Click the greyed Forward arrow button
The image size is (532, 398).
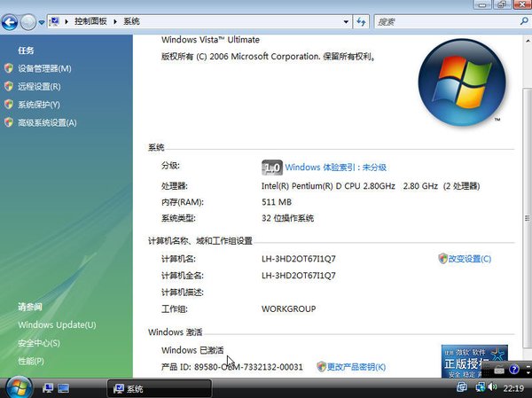click(27, 22)
